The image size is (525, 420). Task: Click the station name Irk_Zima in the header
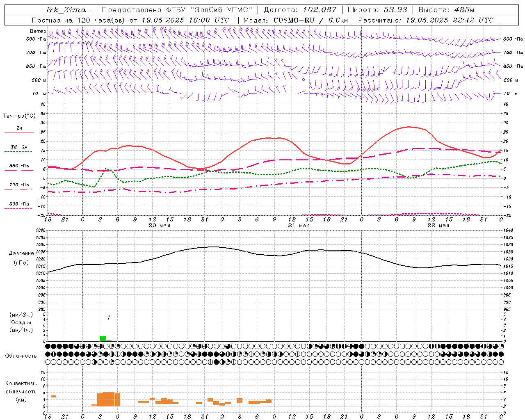pos(66,10)
